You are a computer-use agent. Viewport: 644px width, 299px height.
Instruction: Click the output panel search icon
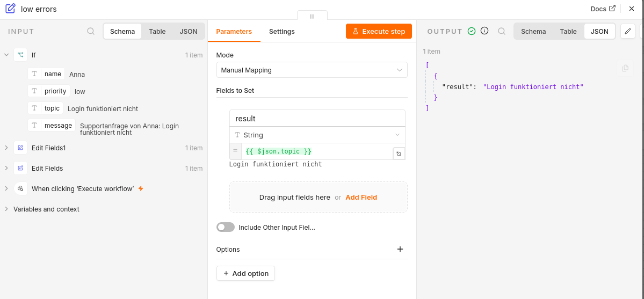(x=502, y=31)
